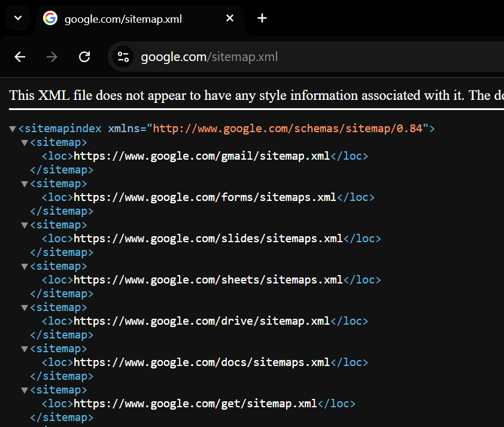Collapse the sitemap node containing drive URL
Screen dimensions: 504x427
[25, 308]
